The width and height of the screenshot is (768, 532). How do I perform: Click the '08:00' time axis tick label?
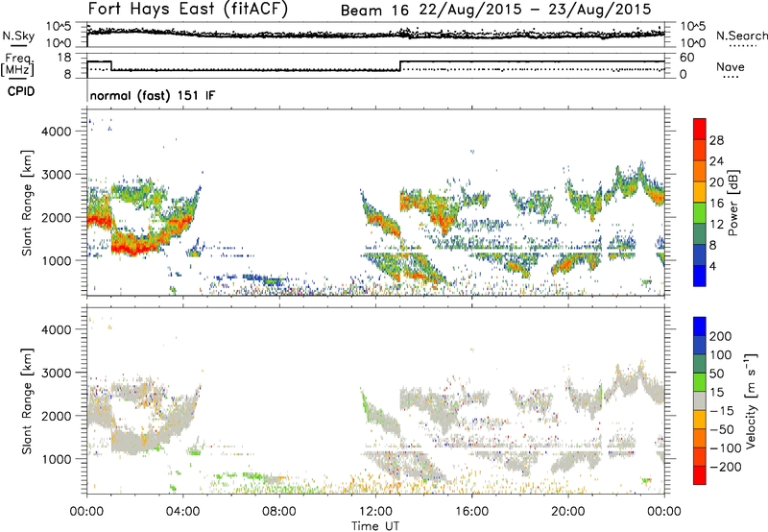click(x=279, y=512)
